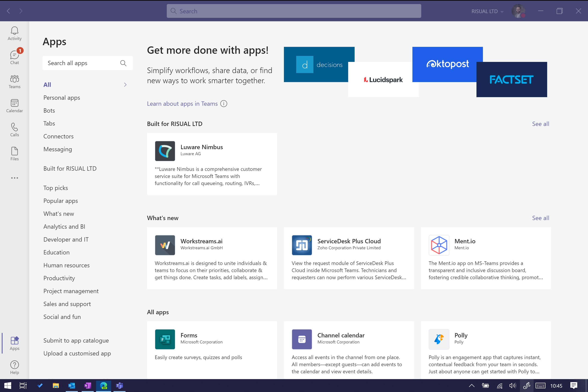The width and height of the screenshot is (588, 392).
Task: Expand the All category chevron
Action: pyautogui.click(x=125, y=85)
